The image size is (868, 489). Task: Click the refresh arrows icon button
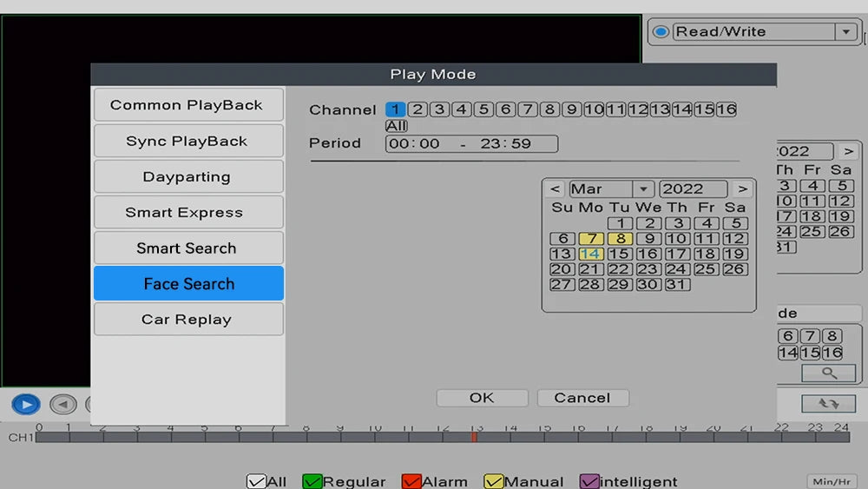pyautogui.click(x=829, y=404)
